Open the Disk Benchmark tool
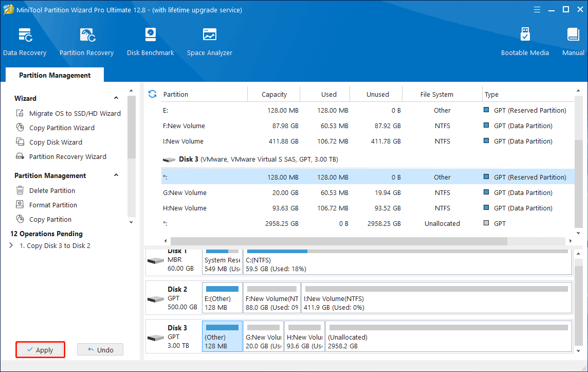This screenshot has width=588, height=372. (x=151, y=42)
